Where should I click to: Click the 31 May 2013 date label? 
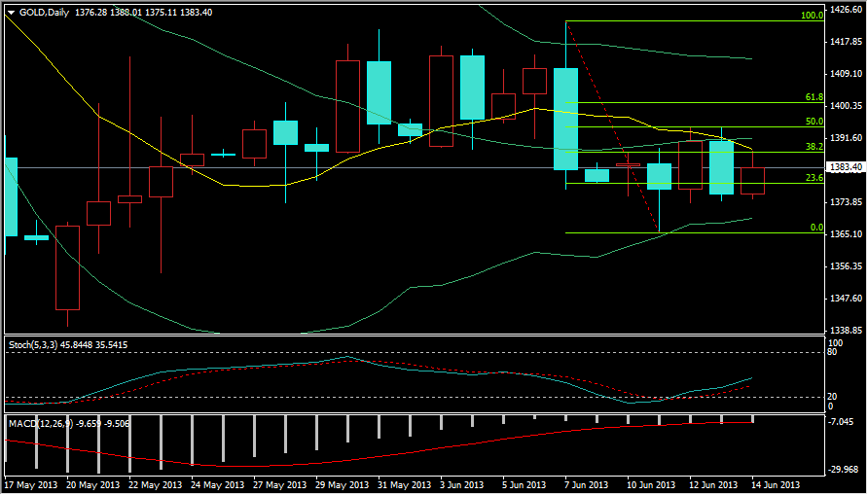click(407, 485)
